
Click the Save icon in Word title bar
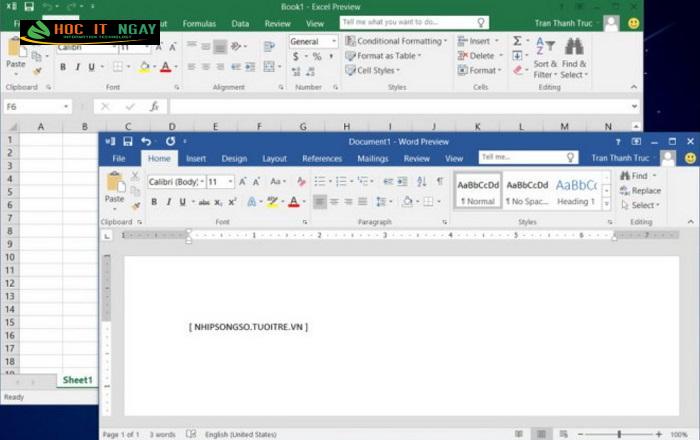tap(128, 141)
